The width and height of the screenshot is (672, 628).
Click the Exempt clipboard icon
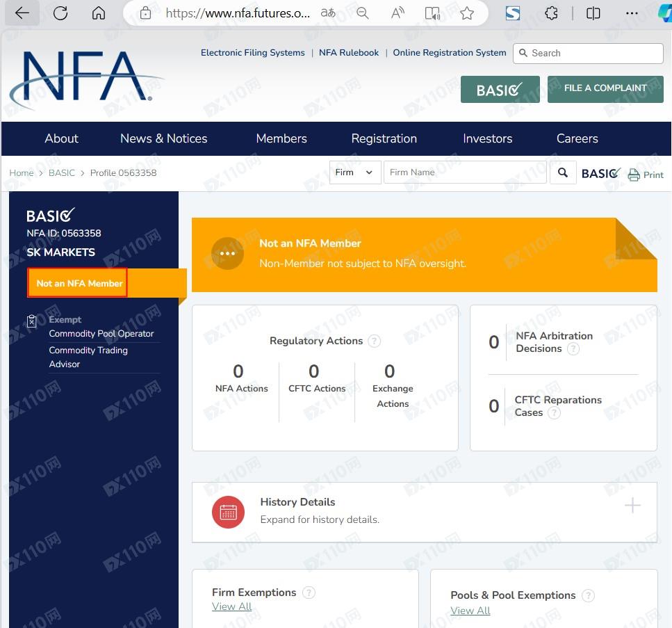pyautogui.click(x=32, y=321)
